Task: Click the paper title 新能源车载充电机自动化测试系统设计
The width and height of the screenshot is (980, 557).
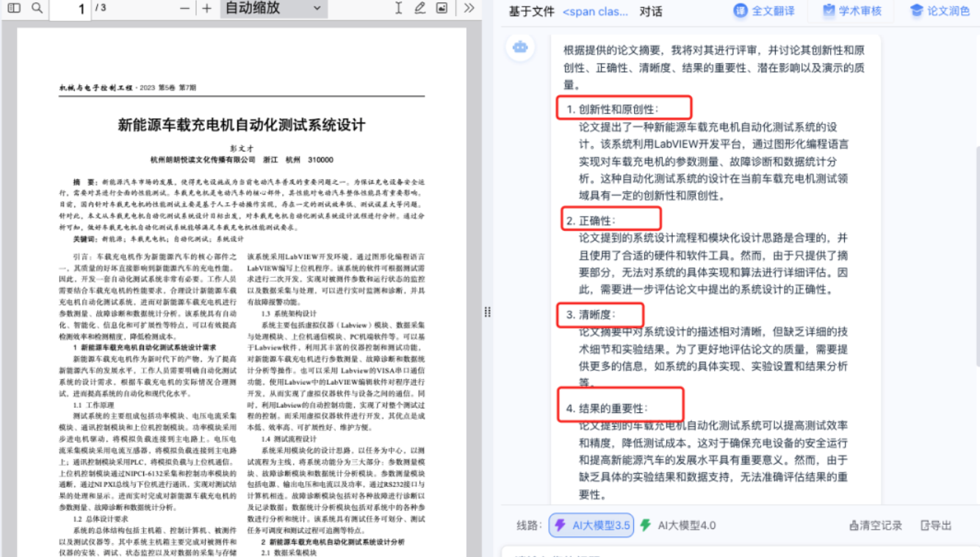Action: click(241, 125)
